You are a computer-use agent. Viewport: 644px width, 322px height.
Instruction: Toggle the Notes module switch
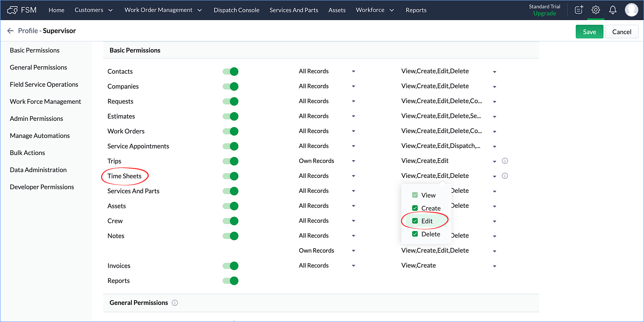[230, 236]
